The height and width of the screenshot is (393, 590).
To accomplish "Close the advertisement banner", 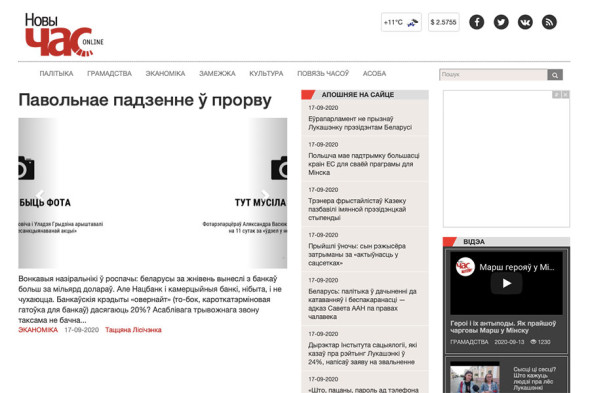I will 565,94.
